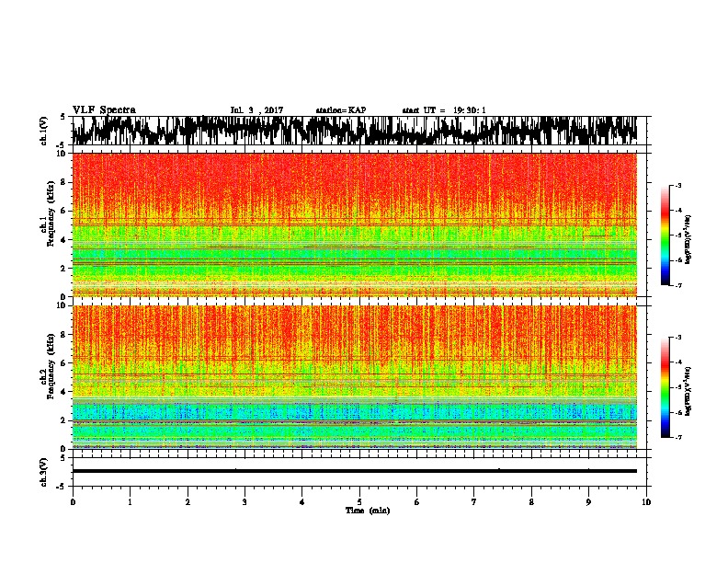Click time-axis tick label "9"
The width and height of the screenshot is (728, 563).
[588, 502]
